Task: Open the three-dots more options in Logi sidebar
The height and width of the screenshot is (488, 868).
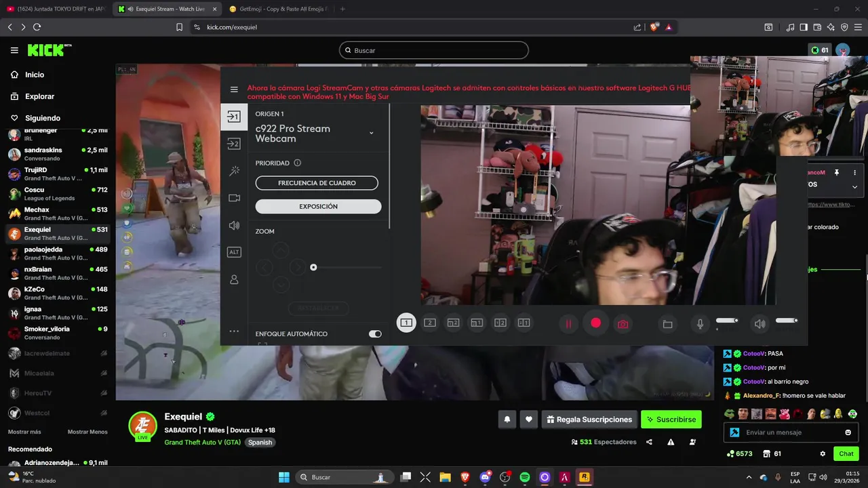Action: (x=234, y=331)
